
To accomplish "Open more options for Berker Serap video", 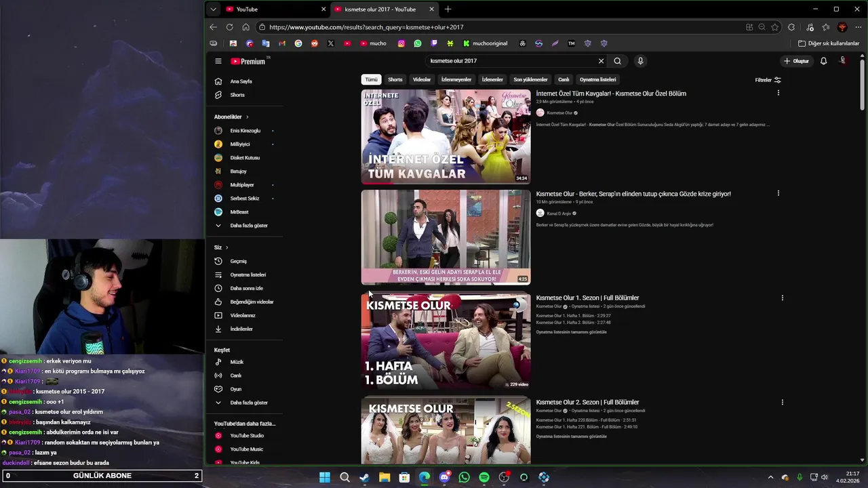I will tap(778, 193).
